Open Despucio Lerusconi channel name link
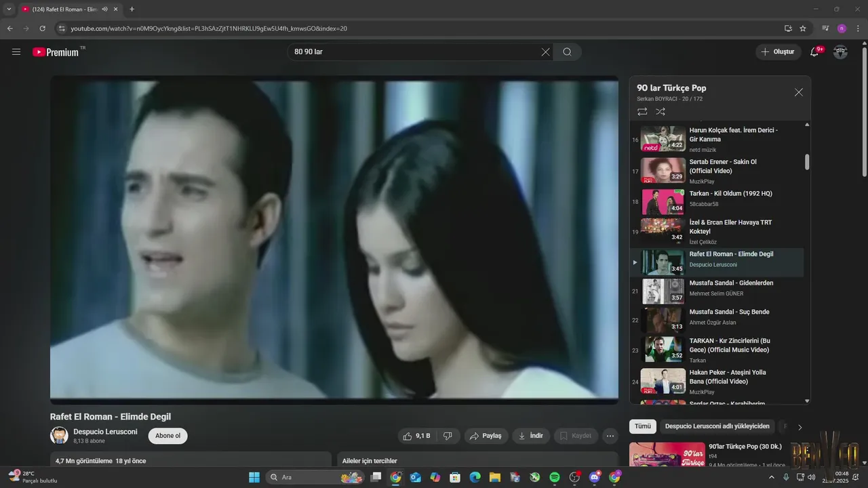This screenshot has height=488, width=868. [x=105, y=432]
